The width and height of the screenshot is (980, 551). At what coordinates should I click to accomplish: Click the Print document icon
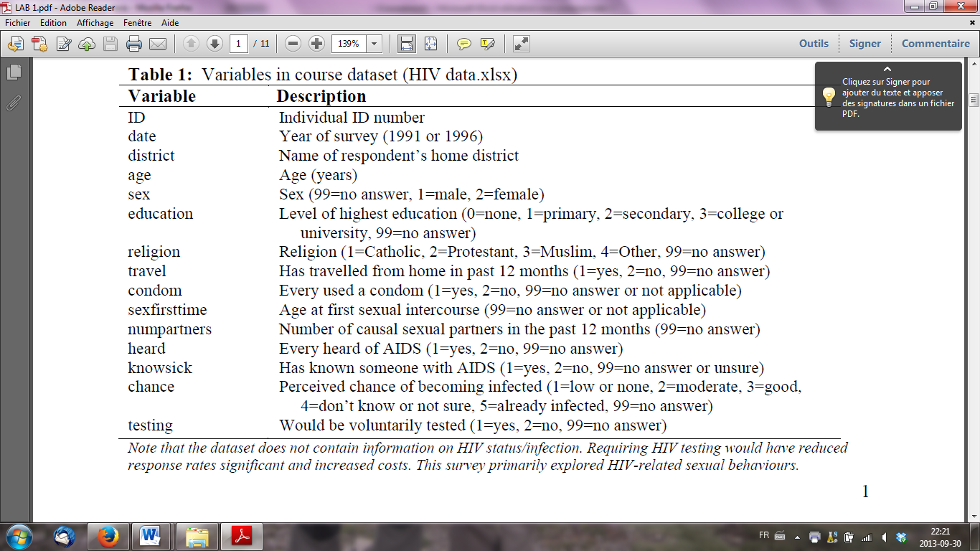click(x=134, y=44)
